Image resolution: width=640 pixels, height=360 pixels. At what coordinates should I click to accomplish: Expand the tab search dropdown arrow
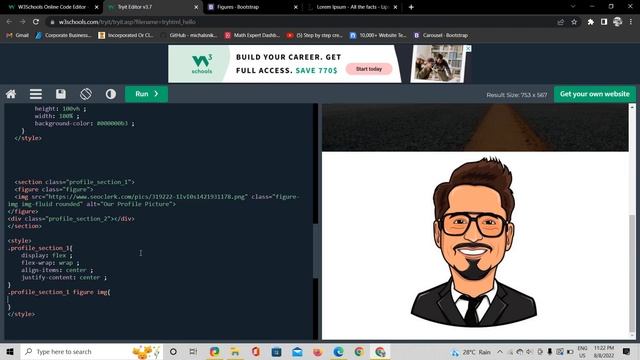(x=573, y=7)
